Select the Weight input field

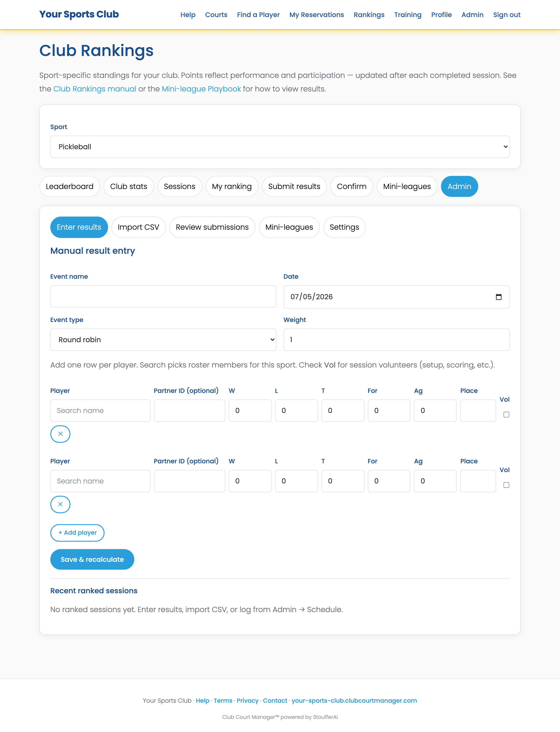[x=396, y=339]
